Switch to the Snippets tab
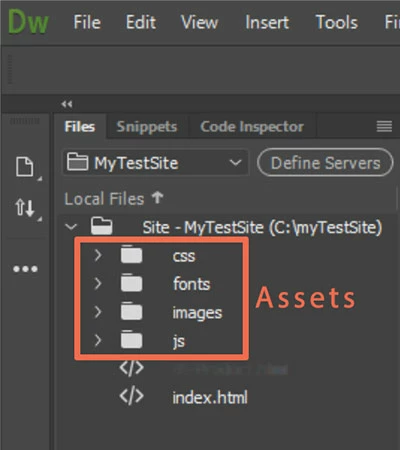400x450 pixels. coord(147,127)
